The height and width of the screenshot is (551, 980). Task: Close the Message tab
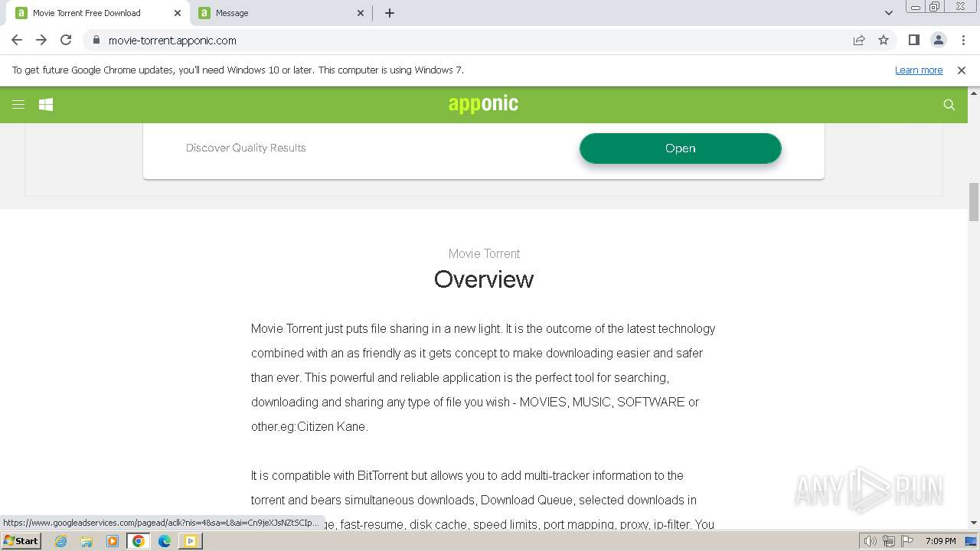[361, 13]
